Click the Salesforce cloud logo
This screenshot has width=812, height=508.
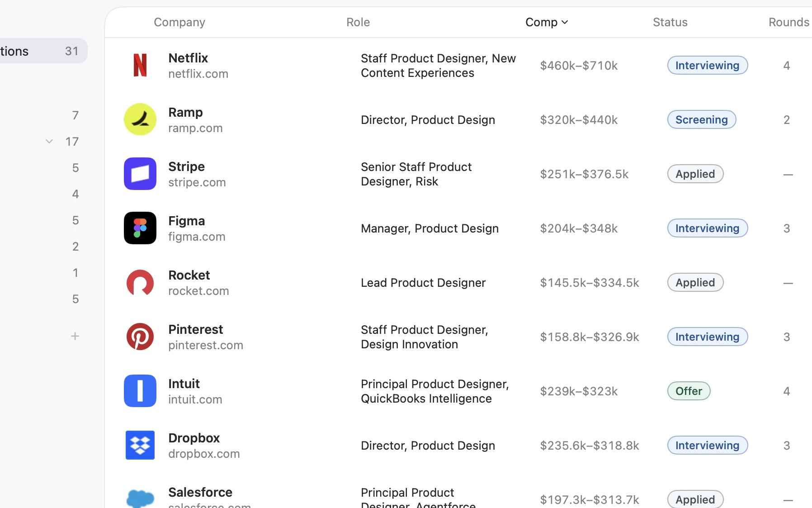[x=140, y=498]
